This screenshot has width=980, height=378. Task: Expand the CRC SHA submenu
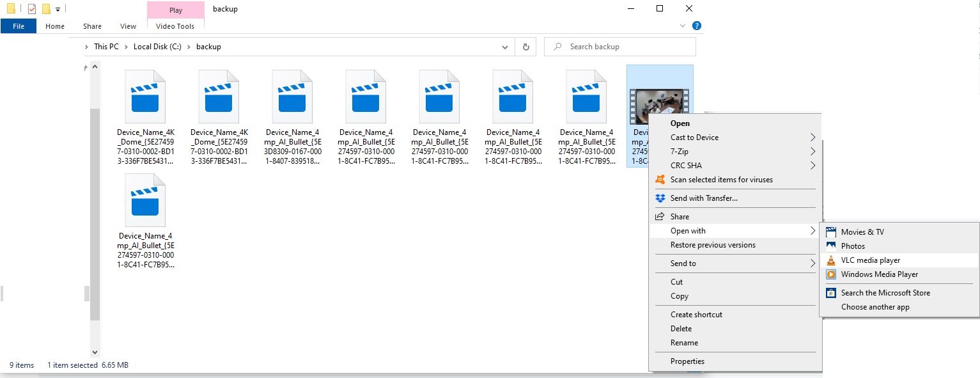coord(813,166)
